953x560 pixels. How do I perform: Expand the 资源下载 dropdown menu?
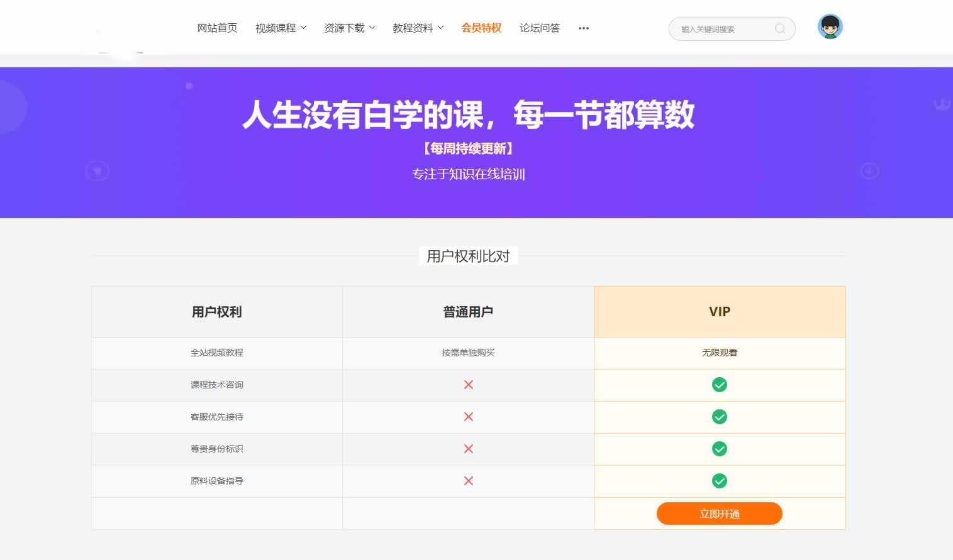(349, 28)
